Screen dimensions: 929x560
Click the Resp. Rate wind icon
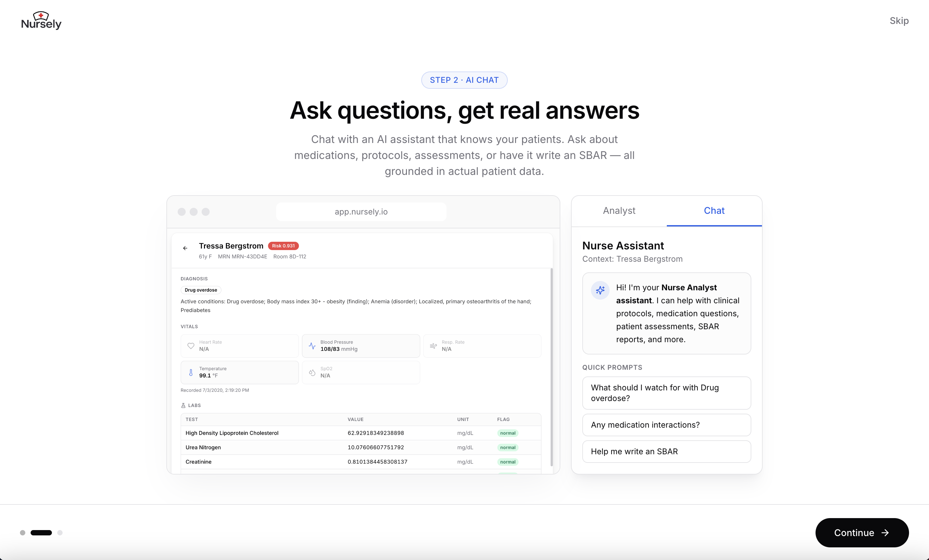tap(433, 346)
